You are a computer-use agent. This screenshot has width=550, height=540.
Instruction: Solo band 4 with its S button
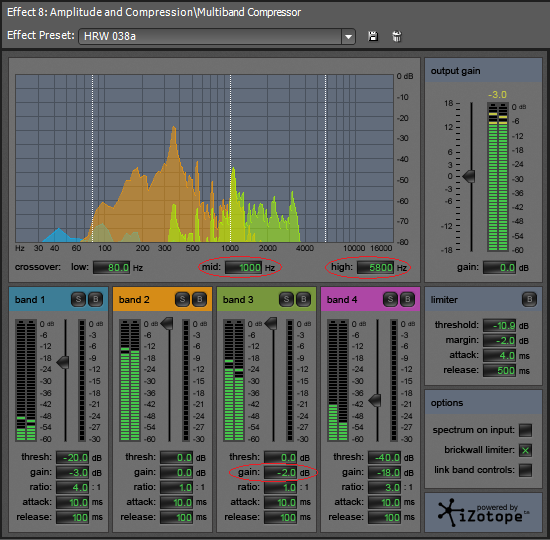point(390,300)
